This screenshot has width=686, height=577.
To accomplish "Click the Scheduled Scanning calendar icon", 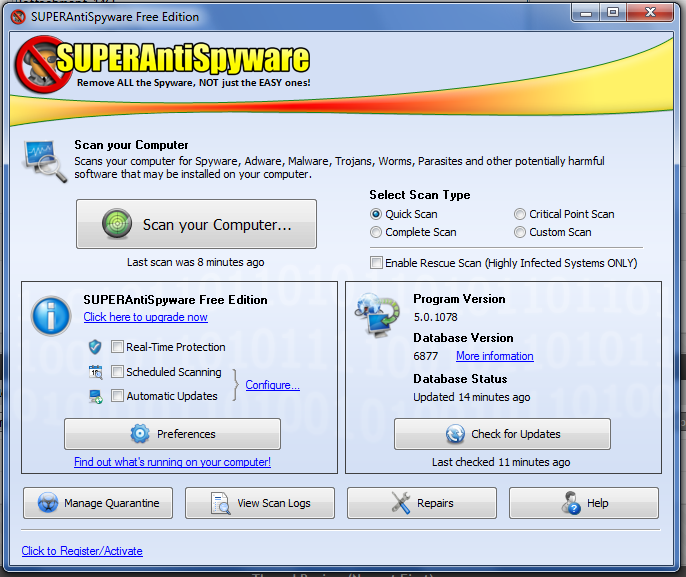I will 95,372.
